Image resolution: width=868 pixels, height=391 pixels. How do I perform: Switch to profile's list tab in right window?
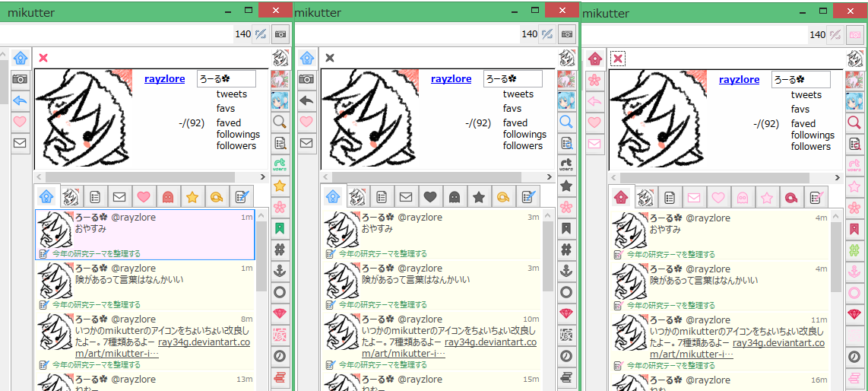click(x=670, y=197)
